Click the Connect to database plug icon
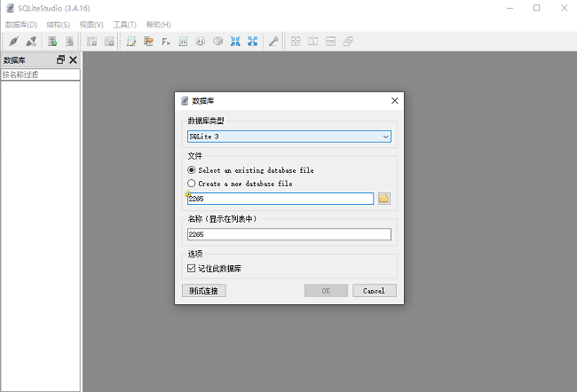Screen dimensions: 577x392 pos(13,41)
